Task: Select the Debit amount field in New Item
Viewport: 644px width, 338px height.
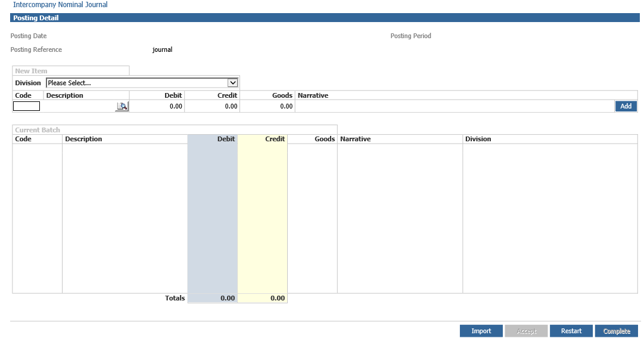Action: coord(157,106)
